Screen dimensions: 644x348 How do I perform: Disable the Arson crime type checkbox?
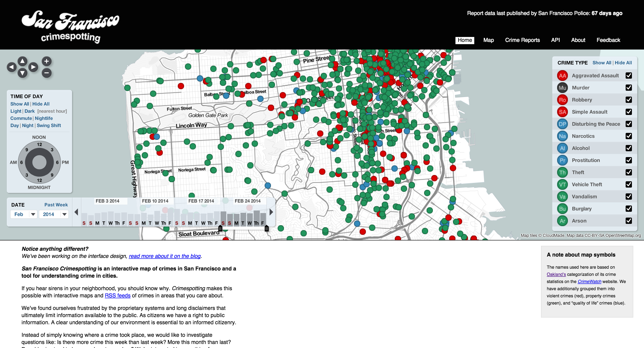[x=629, y=221]
